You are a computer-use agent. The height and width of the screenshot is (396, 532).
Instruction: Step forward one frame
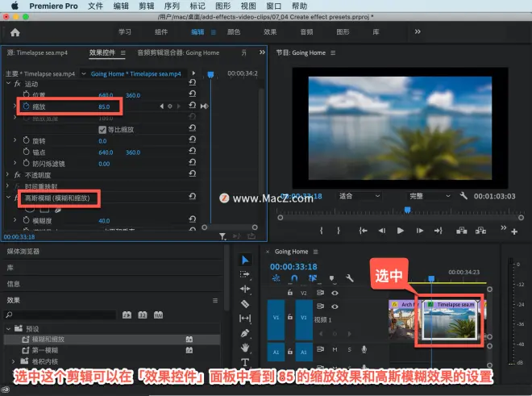(420, 231)
